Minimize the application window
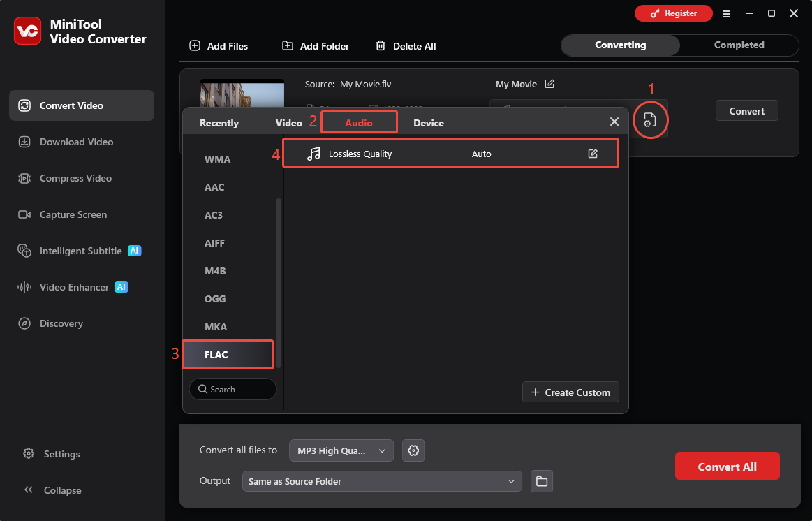Image resolution: width=812 pixels, height=521 pixels. pos(749,13)
